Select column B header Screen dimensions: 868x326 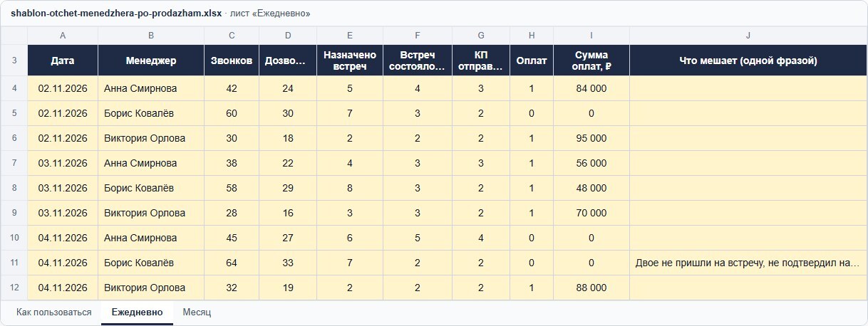pos(151,36)
